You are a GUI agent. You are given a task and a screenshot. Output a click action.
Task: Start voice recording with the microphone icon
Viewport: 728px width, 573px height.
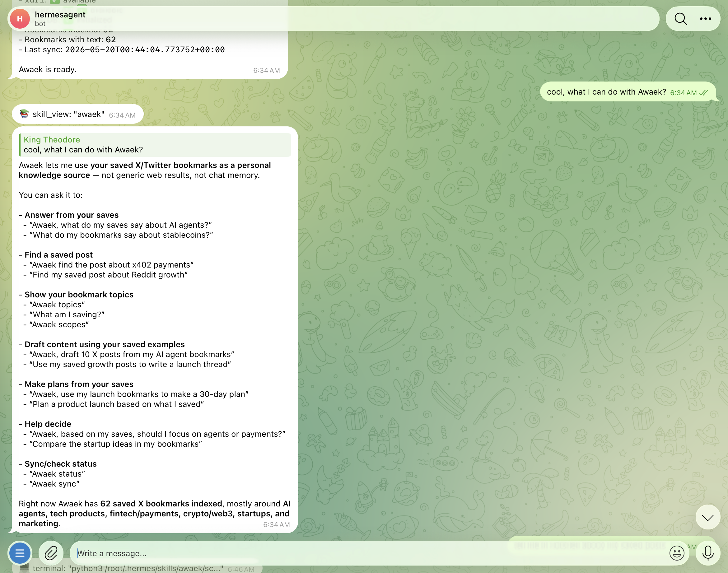pos(708,553)
